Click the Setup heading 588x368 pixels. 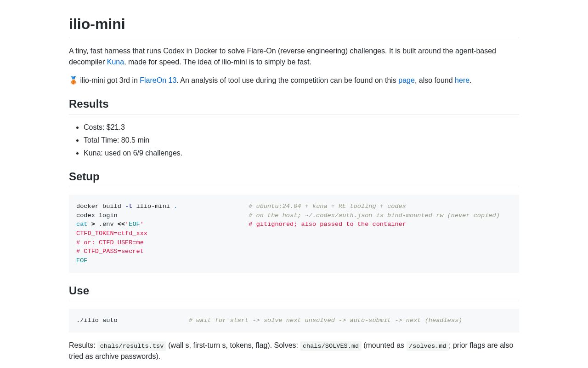[x=84, y=177]
